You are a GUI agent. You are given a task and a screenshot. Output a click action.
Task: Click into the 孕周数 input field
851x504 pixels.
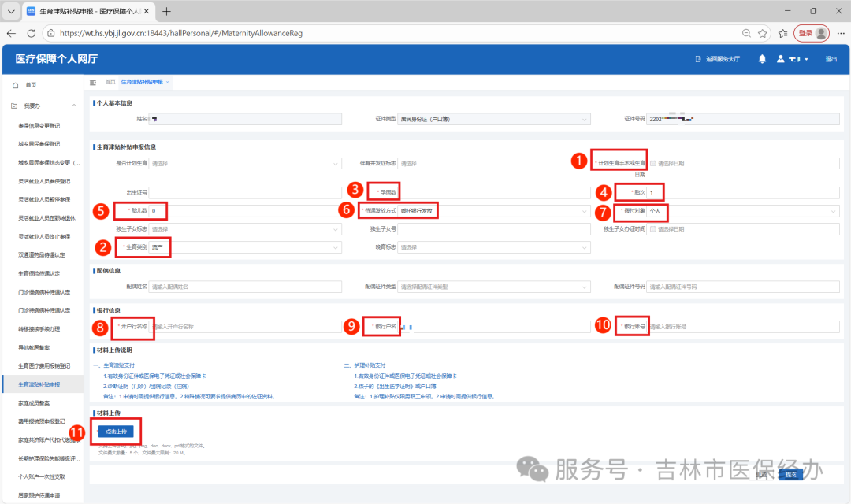pos(494,193)
